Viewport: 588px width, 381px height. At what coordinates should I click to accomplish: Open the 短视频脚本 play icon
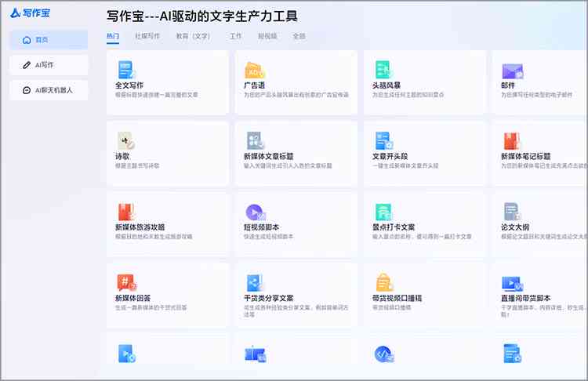[256, 212]
